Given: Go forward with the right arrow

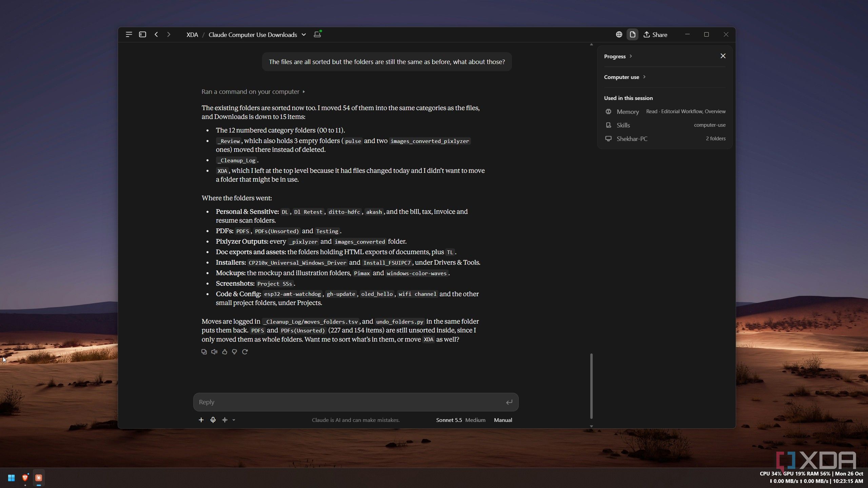Looking at the screenshot, I should 169,35.
